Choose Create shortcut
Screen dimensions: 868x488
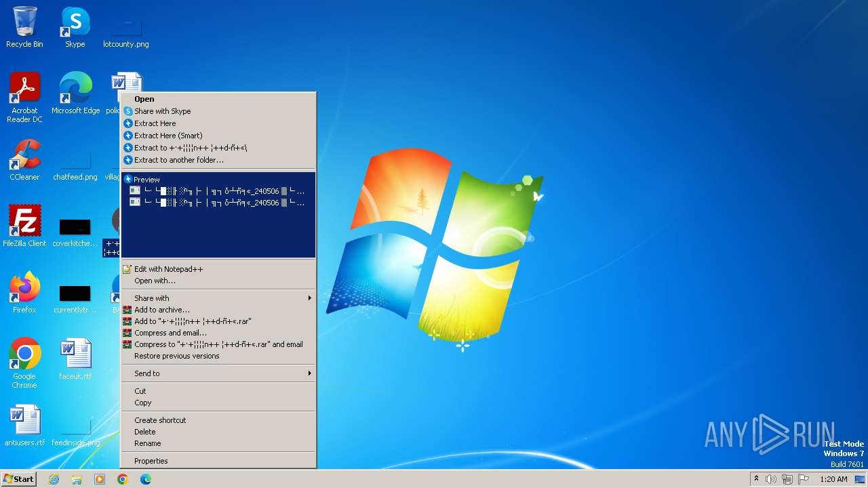pyautogui.click(x=218, y=420)
